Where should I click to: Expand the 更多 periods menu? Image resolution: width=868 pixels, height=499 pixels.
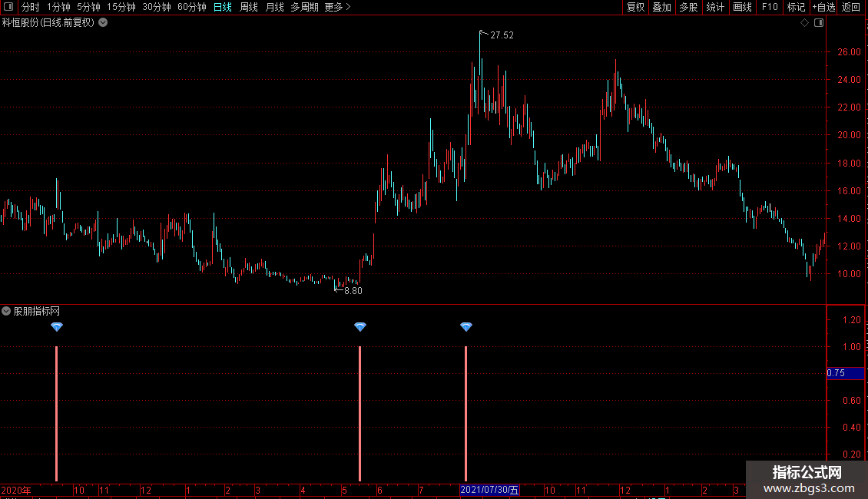[x=338, y=7]
